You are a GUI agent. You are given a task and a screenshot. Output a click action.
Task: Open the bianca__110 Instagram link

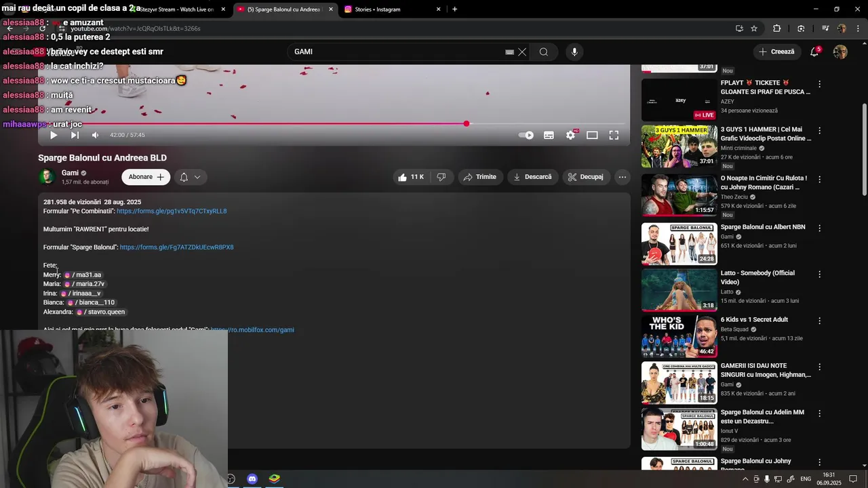click(91, 302)
